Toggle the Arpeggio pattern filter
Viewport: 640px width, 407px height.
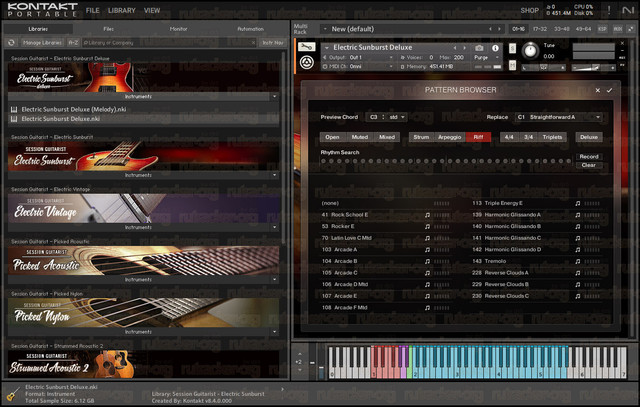pyautogui.click(x=449, y=137)
